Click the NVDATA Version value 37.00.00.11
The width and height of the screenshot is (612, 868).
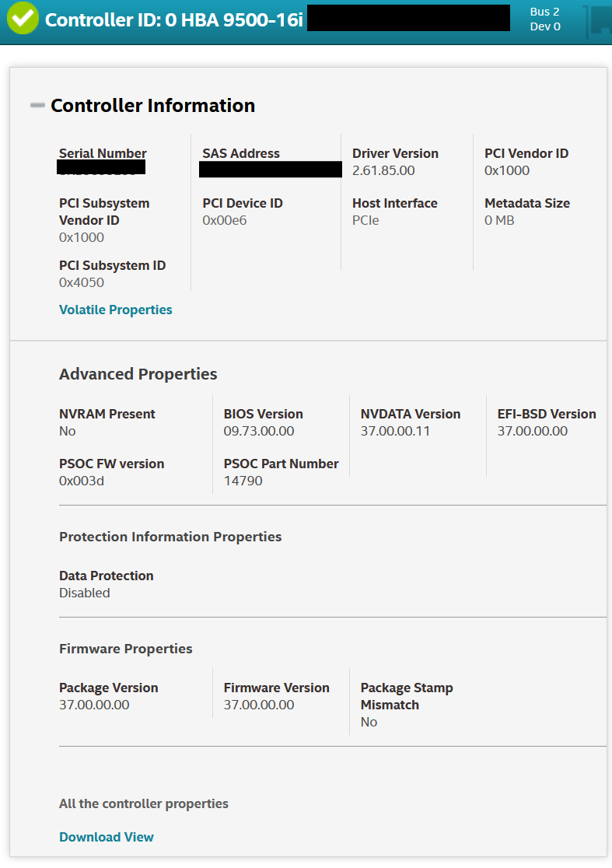pos(395,431)
